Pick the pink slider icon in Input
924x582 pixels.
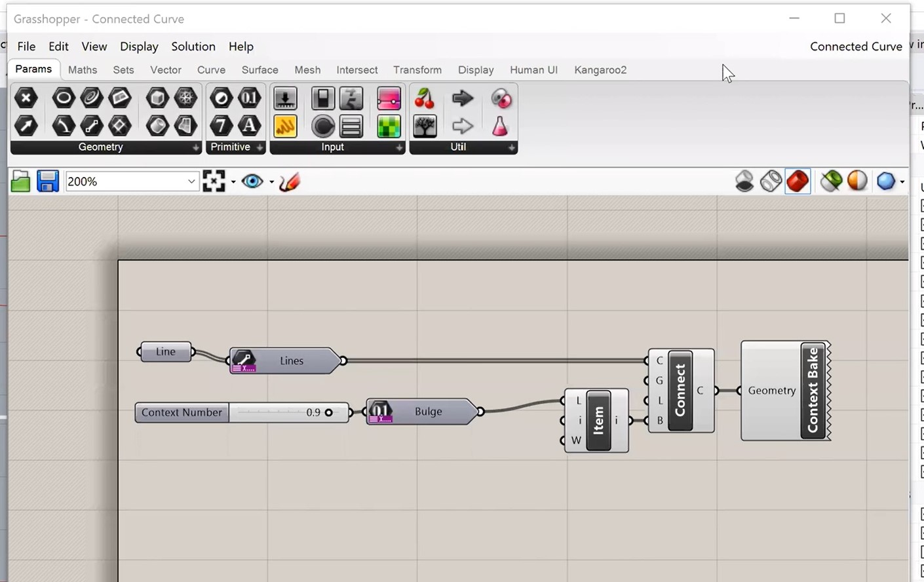click(389, 98)
